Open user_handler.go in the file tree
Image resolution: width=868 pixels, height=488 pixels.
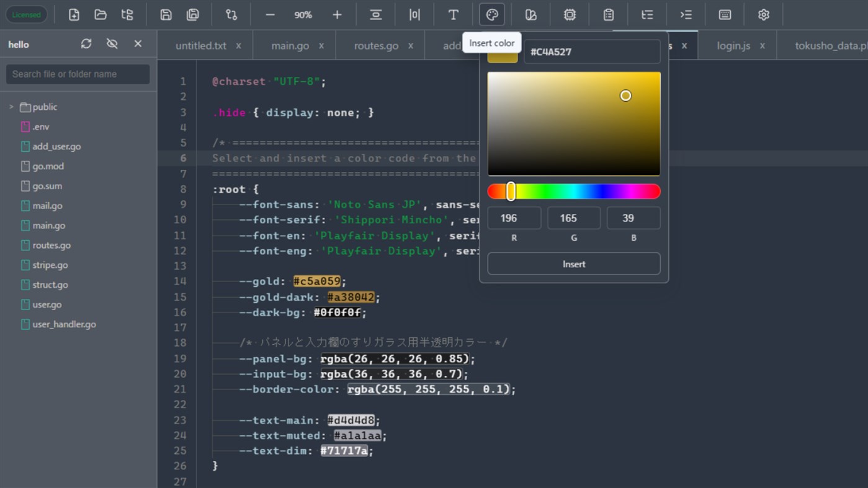click(x=64, y=324)
